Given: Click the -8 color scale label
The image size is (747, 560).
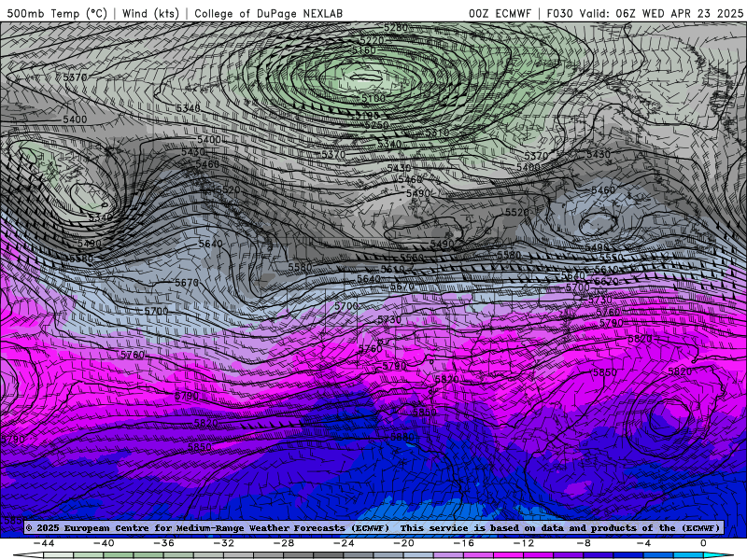Looking at the screenshot, I should 584,543.
